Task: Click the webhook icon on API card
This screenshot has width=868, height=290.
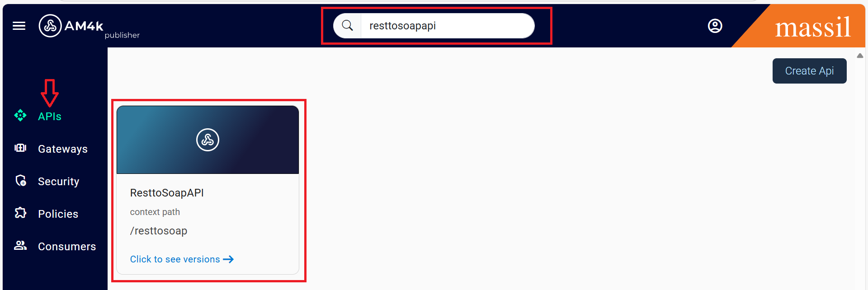Action: point(208,140)
